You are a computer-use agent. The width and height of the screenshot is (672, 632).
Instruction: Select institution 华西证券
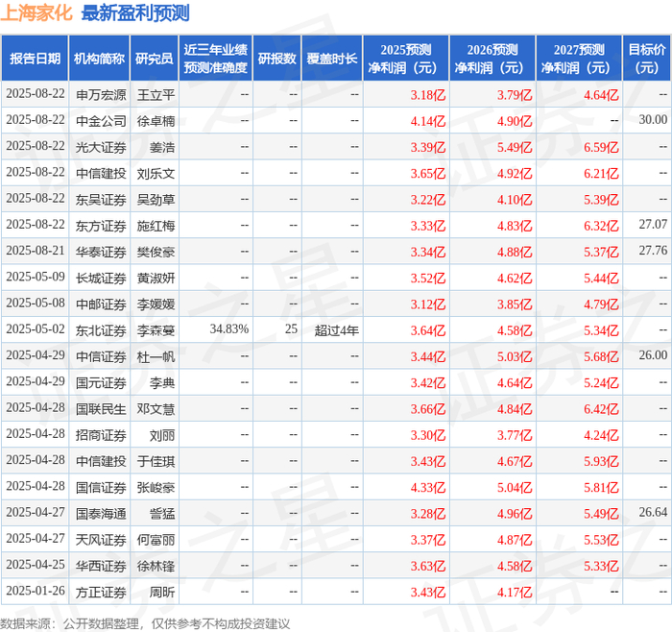[101, 566]
